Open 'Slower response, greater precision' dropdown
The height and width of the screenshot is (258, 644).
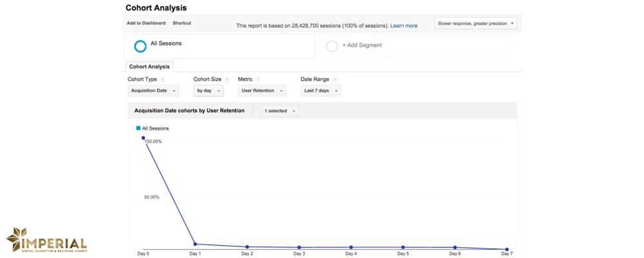coord(476,23)
